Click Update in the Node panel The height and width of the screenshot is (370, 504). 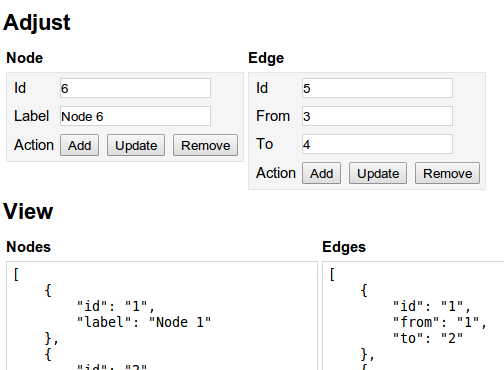(x=136, y=145)
